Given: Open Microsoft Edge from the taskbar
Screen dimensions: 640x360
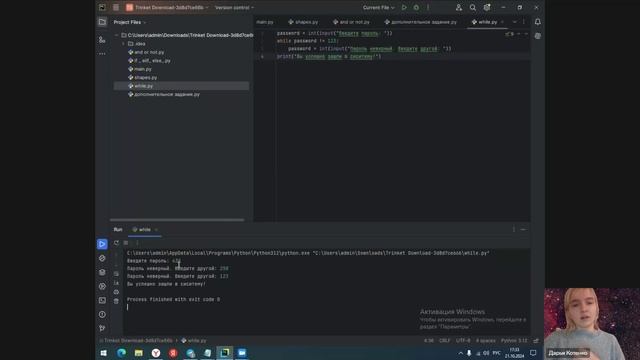Looking at the screenshot, I should tap(121, 353).
